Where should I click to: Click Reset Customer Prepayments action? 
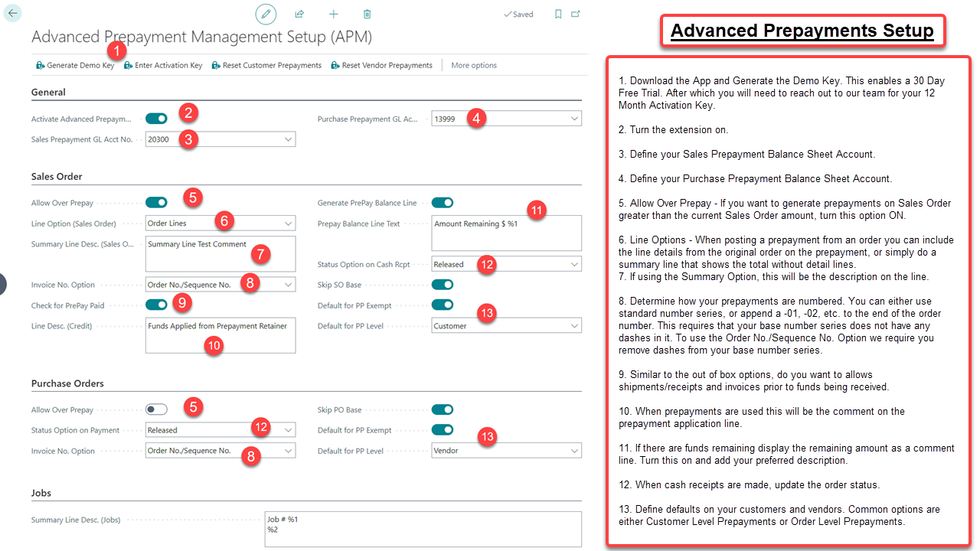266,66
